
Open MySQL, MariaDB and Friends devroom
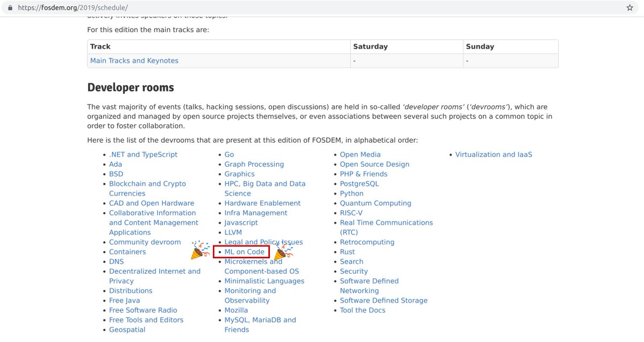coord(260,324)
